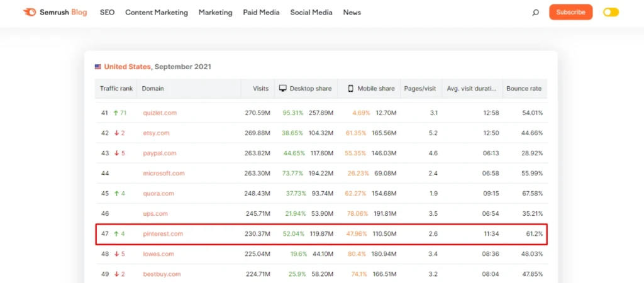Screen dimensions: 644x283
Task: Open the bestbuy.com domain link
Action: (162, 274)
